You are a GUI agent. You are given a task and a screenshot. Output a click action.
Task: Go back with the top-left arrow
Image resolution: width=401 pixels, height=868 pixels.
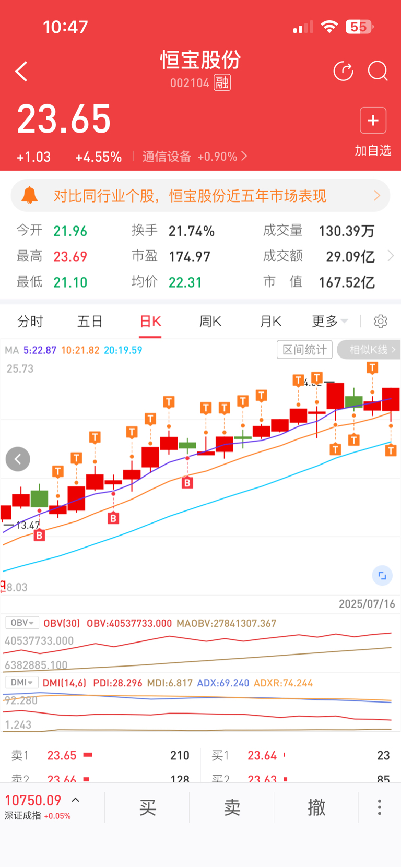21,72
